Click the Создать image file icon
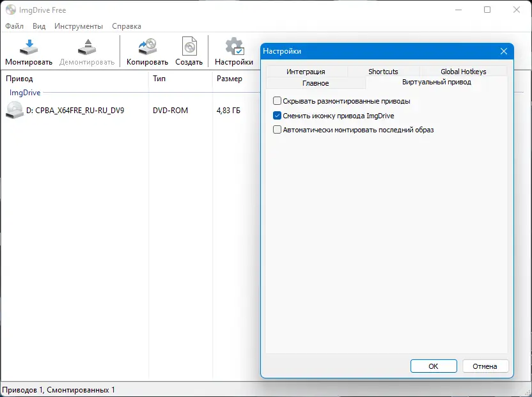 (189, 46)
